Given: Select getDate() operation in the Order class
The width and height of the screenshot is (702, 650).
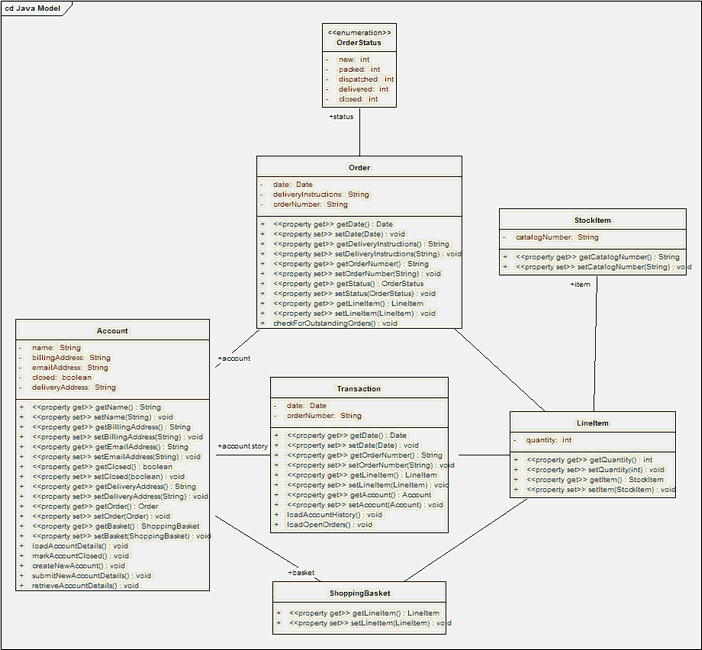Looking at the screenshot, I should click(x=333, y=224).
